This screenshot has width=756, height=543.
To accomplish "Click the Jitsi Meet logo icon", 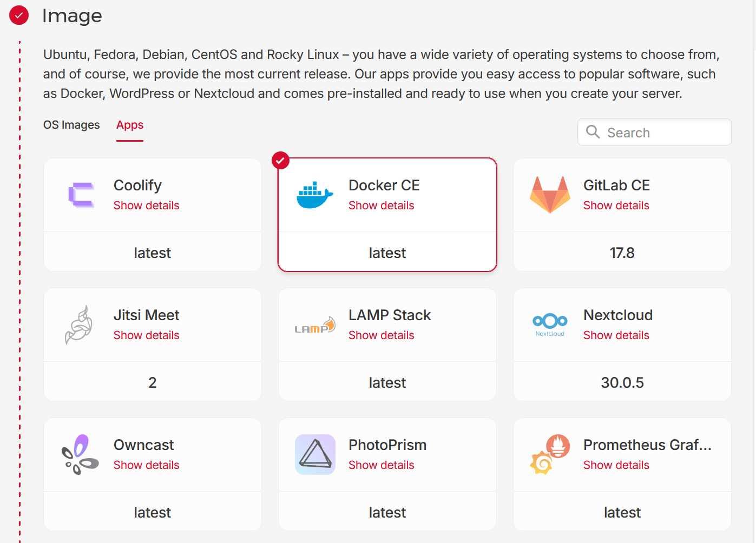I will pos(79,325).
